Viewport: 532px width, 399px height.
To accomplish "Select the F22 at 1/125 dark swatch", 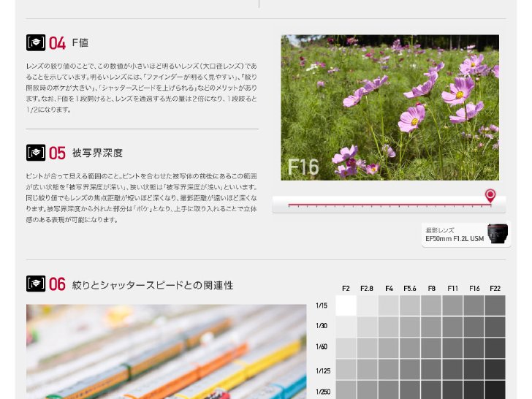I will click(x=495, y=370).
